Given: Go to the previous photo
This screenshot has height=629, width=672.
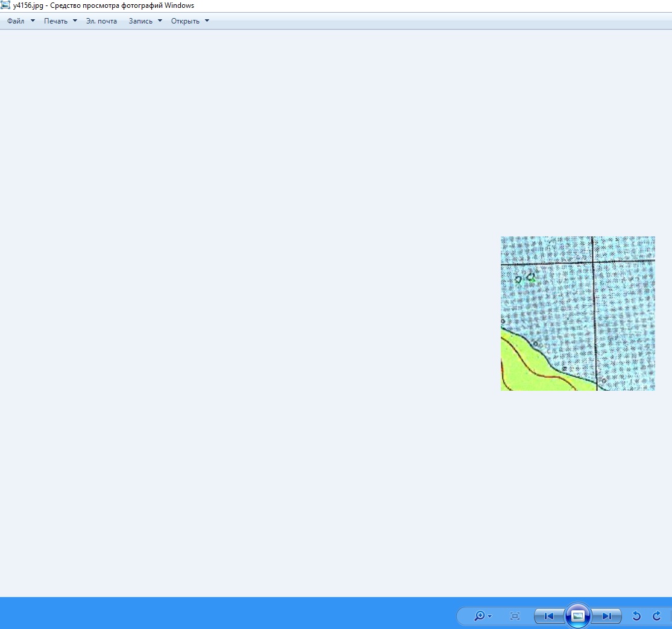Looking at the screenshot, I should coord(548,616).
